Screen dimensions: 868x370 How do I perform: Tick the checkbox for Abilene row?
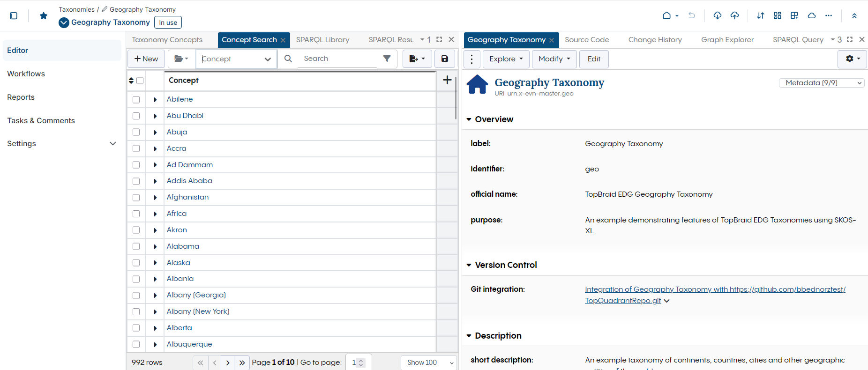(136, 99)
